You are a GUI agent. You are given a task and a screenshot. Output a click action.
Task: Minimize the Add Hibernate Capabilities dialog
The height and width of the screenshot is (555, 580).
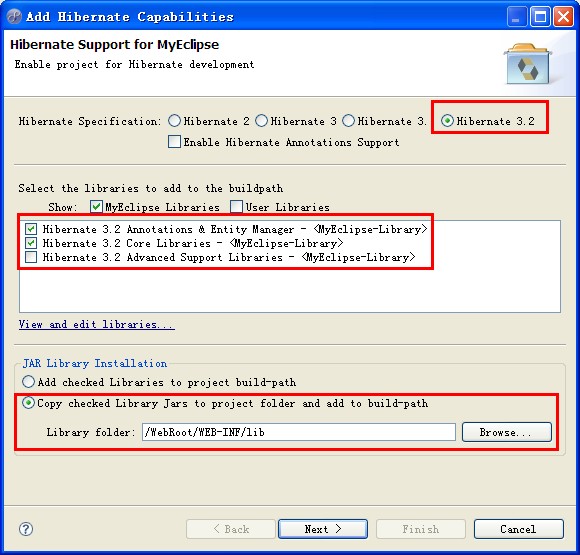tap(517, 17)
